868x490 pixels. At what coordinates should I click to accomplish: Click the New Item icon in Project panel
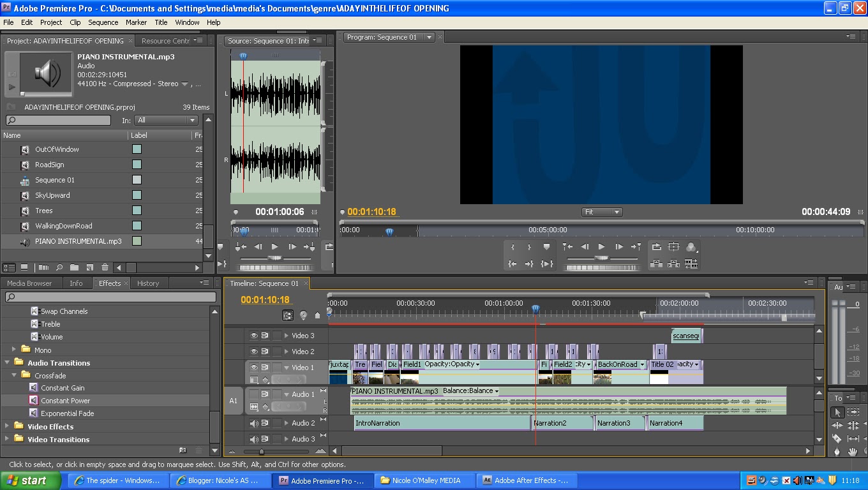coord(89,267)
